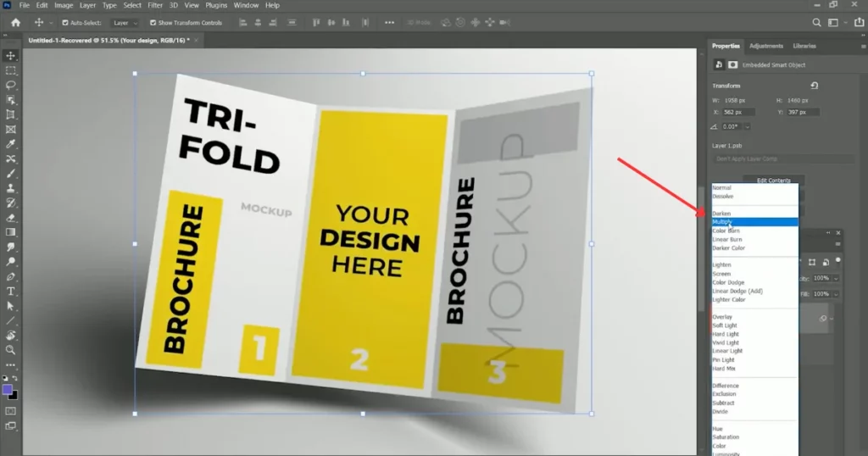868x456 pixels.
Task: Select the Dodge tool
Action: [x=10, y=262]
